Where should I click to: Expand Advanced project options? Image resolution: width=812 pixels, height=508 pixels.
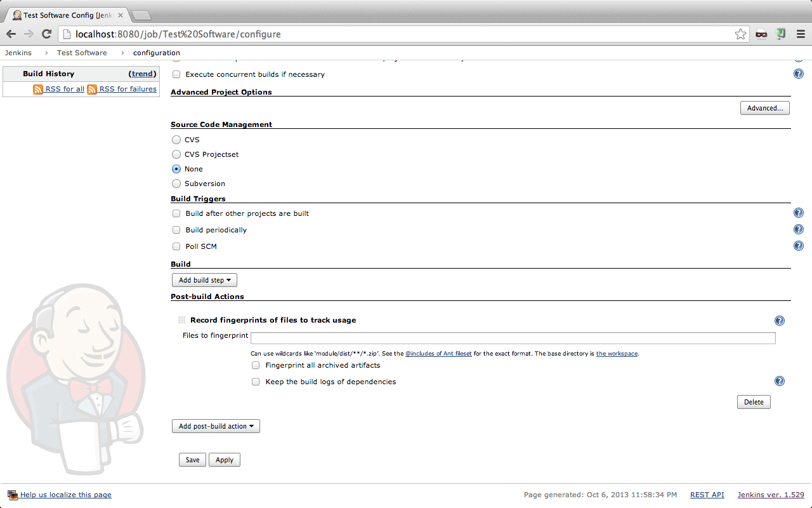[x=764, y=108]
